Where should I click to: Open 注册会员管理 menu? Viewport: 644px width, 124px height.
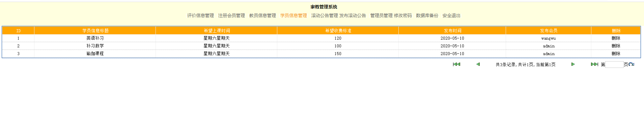pyautogui.click(x=232, y=15)
